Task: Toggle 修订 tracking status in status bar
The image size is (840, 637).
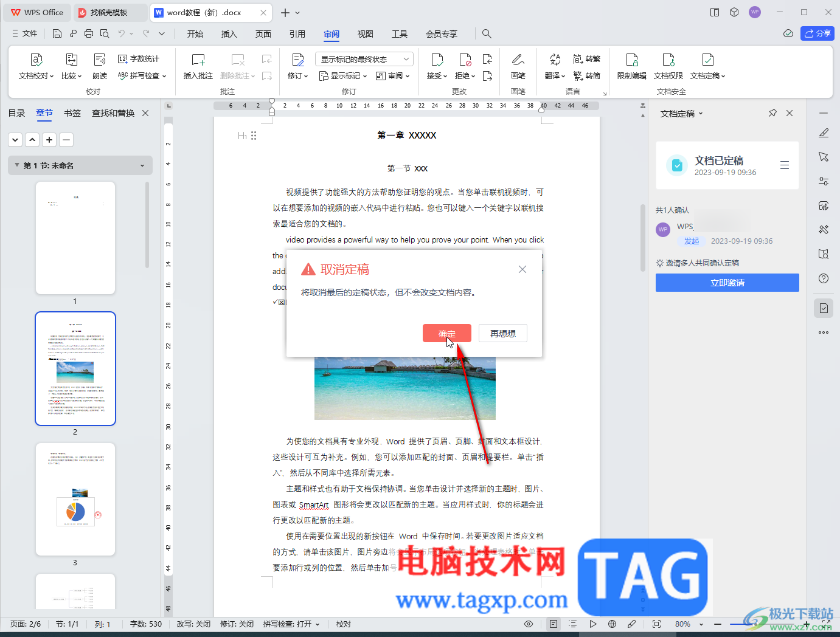Action: tap(237, 624)
